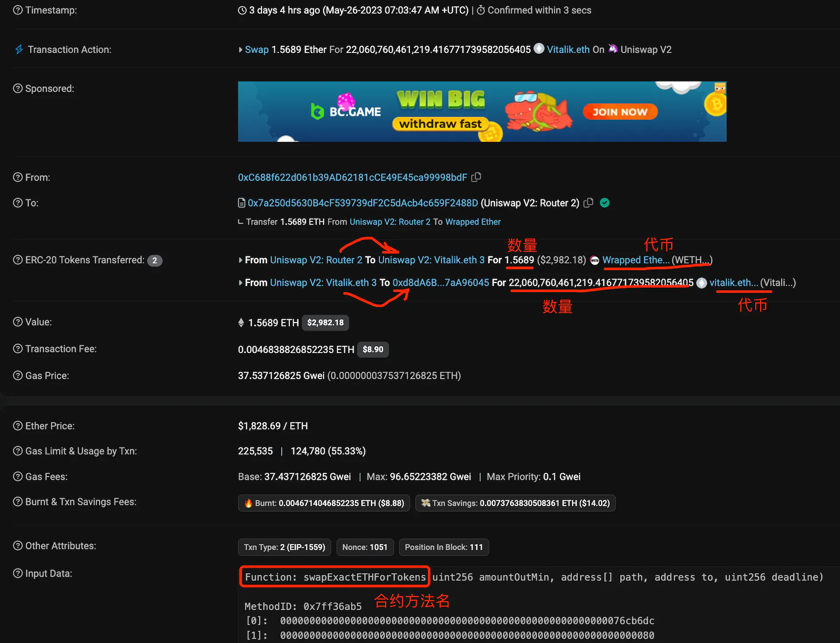
Task: Click the 124,780 (55.33%) gas usage value
Action: [x=328, y=451]
